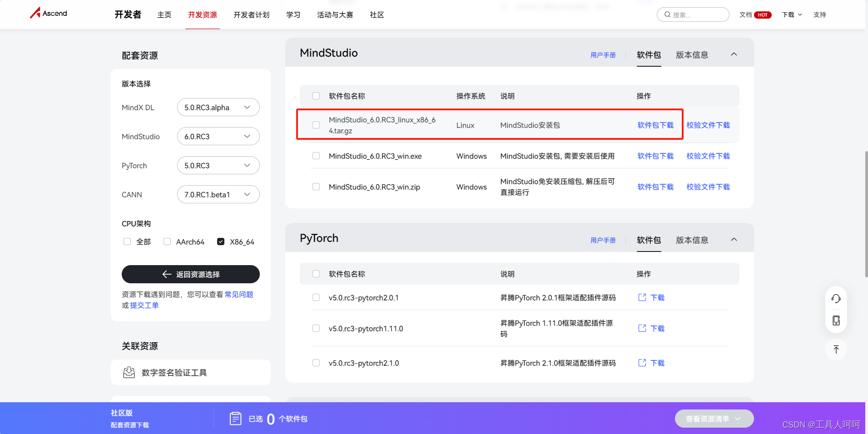Open MindX DL version dropdown
Image resolution: width=868 pixels, height=434 pixels.
[x=218, y=107]
